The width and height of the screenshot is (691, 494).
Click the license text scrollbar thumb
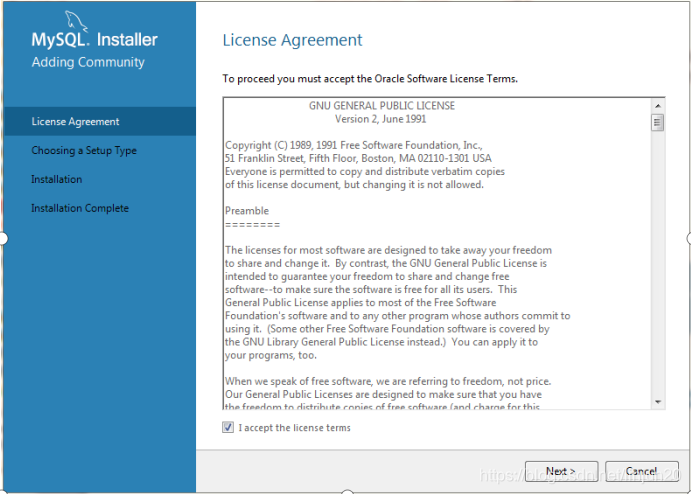pos(658,122)
